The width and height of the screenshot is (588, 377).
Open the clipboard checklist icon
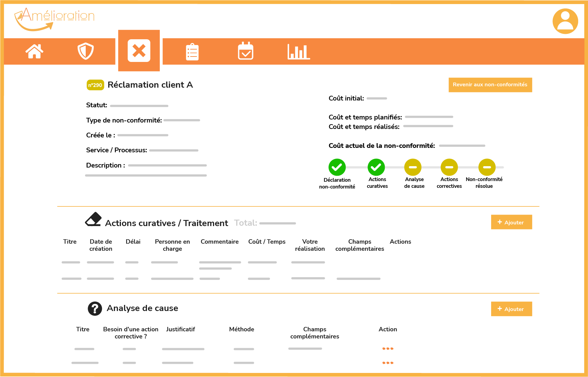click(192, 52)
